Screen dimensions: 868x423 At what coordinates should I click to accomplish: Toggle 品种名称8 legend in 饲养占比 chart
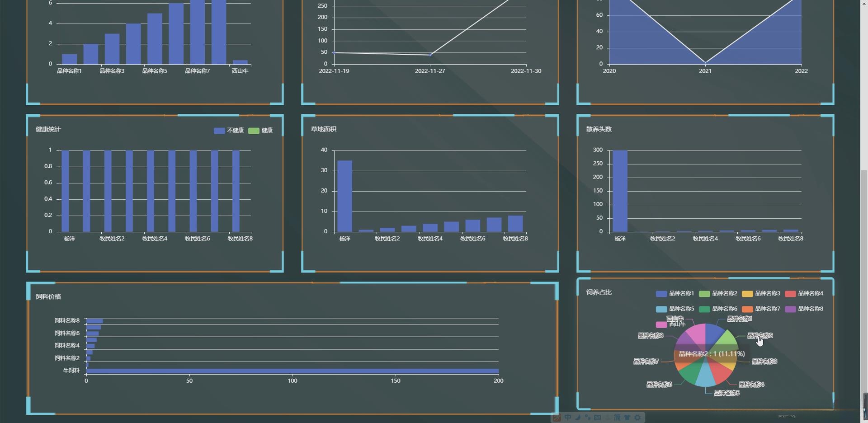pos(804,309)
